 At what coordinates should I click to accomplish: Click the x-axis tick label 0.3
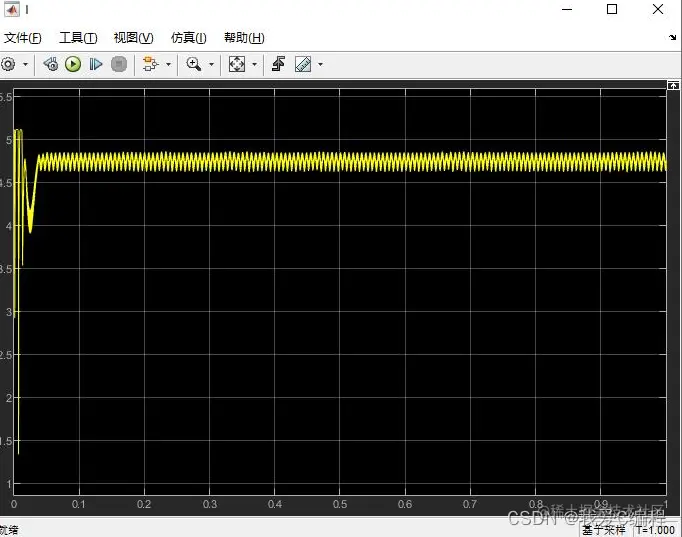tap(210, 504)
